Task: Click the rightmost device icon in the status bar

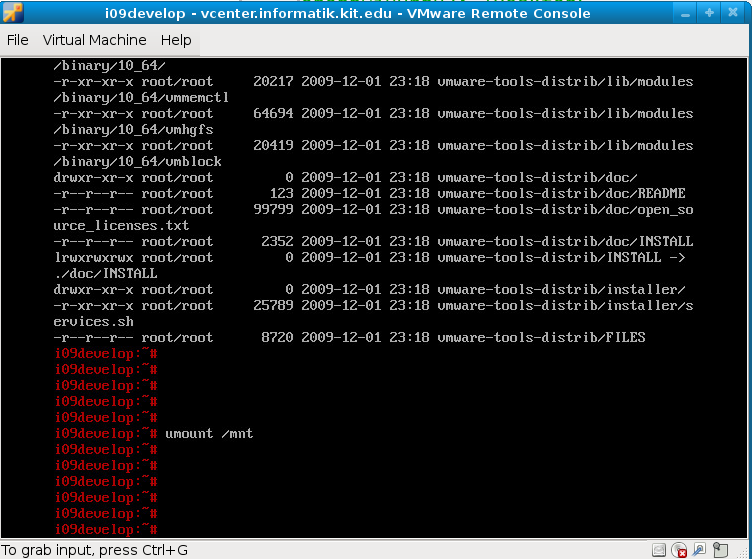Action: pyautogui.click(x=718, y=550)
